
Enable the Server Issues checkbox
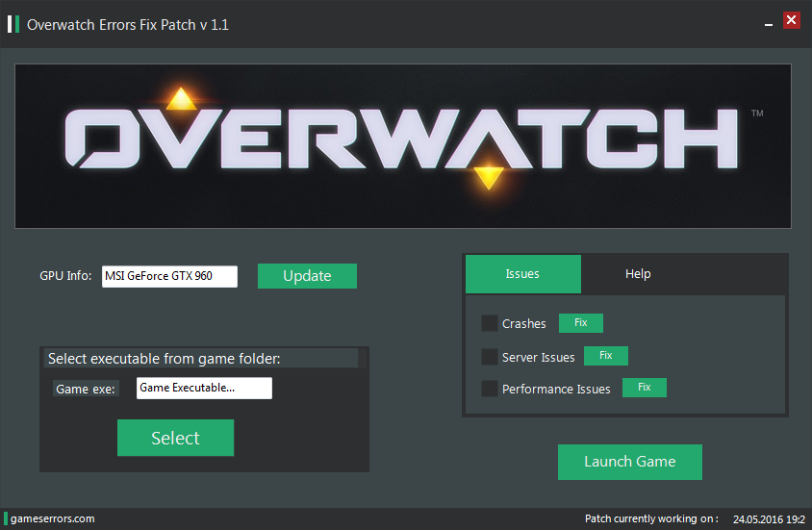click(490, 357)
